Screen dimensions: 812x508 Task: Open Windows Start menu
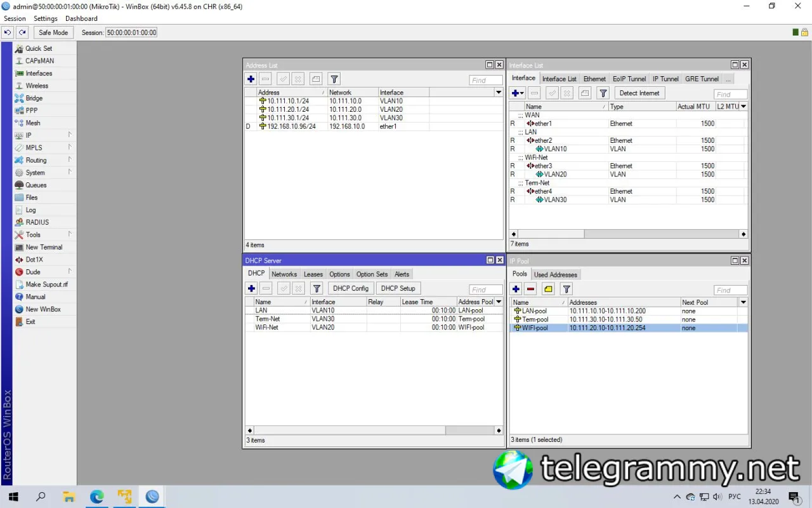tap(13, 497)
